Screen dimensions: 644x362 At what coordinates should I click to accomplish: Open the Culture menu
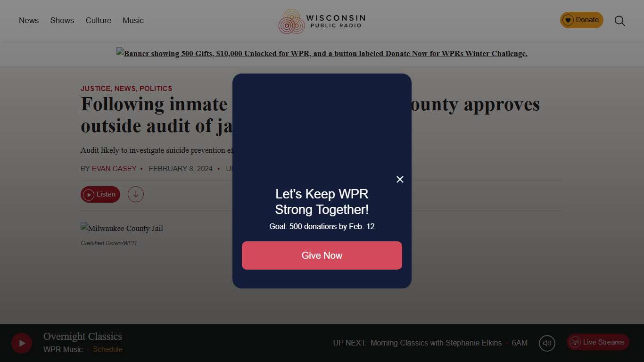pos(99,21)
